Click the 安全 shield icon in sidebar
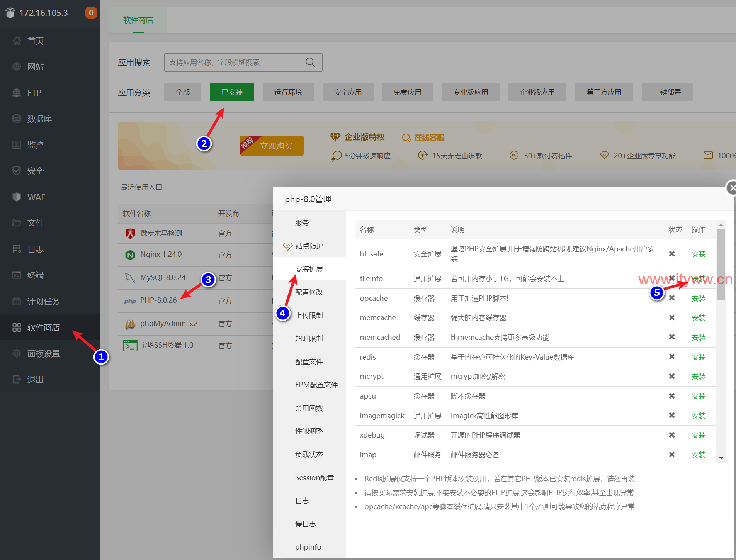This screenshot has height=560, width=736. point(17,171)
